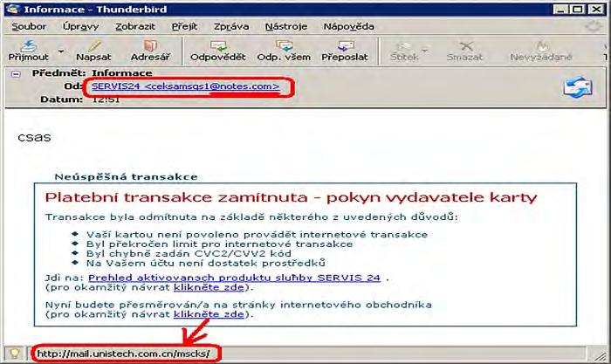This screenshot has width=611, height=364.
Task: Click bullet 'Byl překročen limit pro internetové transakce'
Action: point(219,244)
